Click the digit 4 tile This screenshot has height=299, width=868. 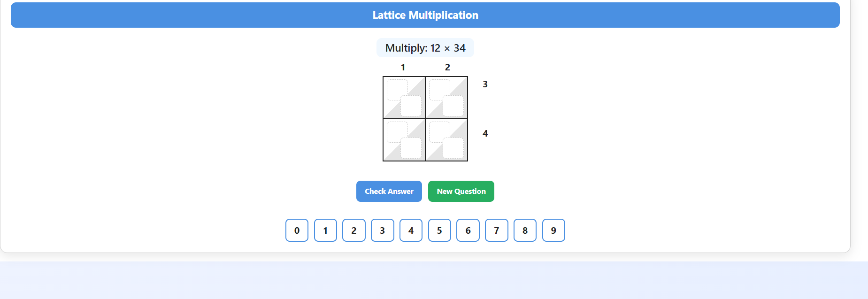(411, 230)
